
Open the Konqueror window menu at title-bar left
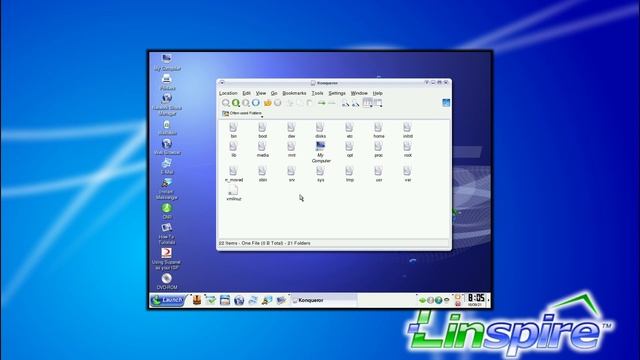[222, 83]
